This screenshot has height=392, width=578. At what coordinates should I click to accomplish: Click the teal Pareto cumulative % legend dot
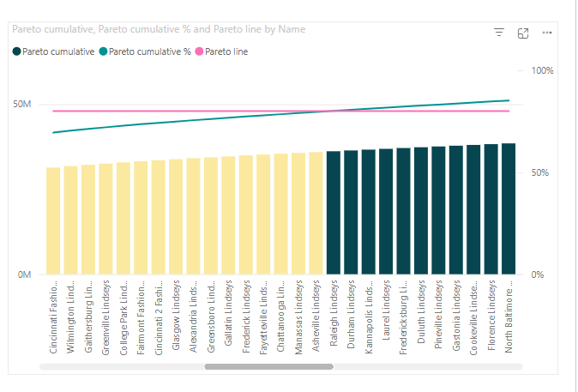pyautogui.click(x=102, y=51)
